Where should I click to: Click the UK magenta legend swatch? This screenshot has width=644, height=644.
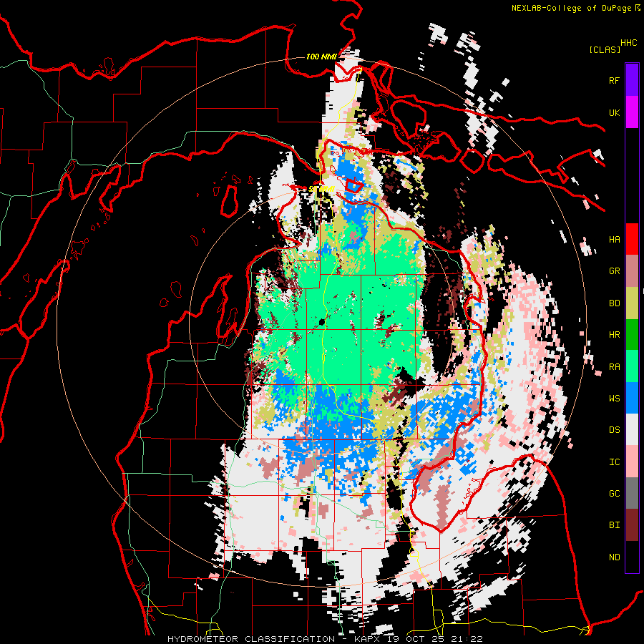(632, 112)
